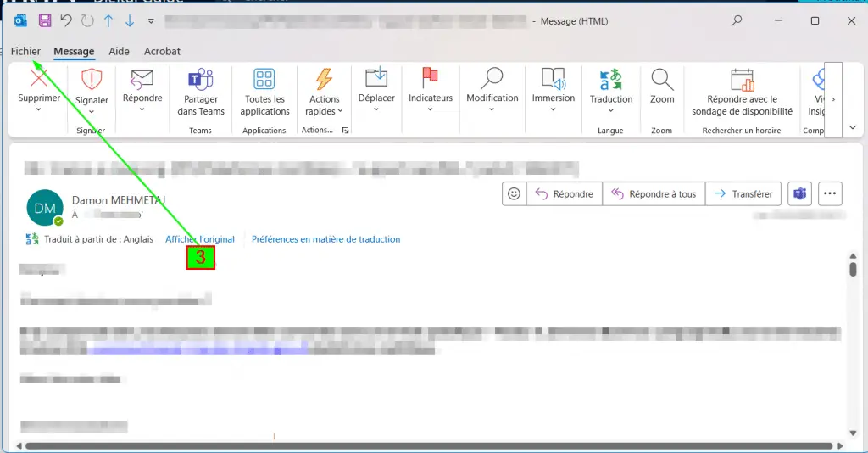The width and height of the screenshot is (868, 453).
Task: Open more actions ellipsis menu
Action: click(x=829, y=193)
